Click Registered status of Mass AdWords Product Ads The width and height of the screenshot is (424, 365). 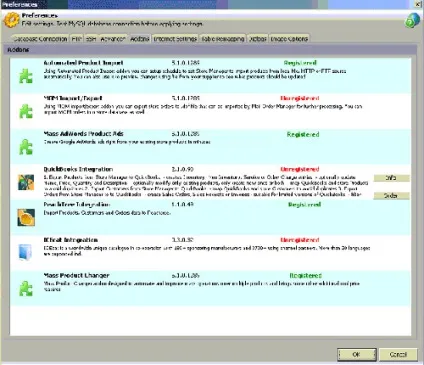pyautogui.click(x=303, y=134)
